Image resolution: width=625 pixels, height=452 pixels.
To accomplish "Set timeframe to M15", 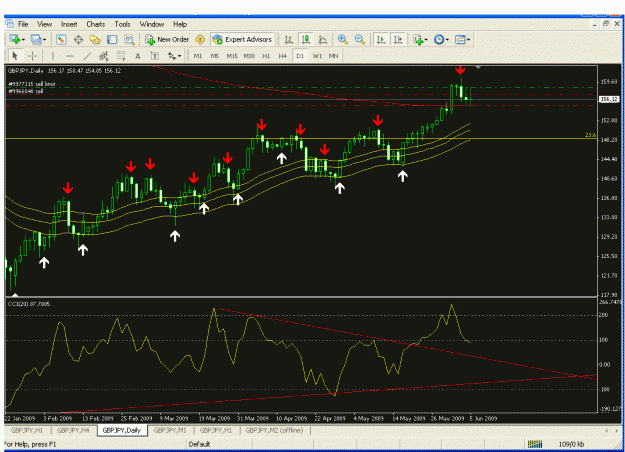I will [x=232, y=56].
